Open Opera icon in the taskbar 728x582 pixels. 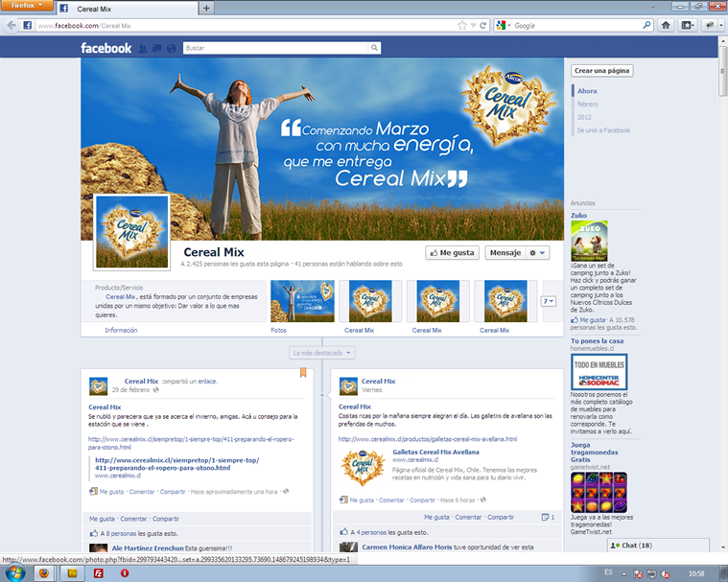tap(125, 573)
